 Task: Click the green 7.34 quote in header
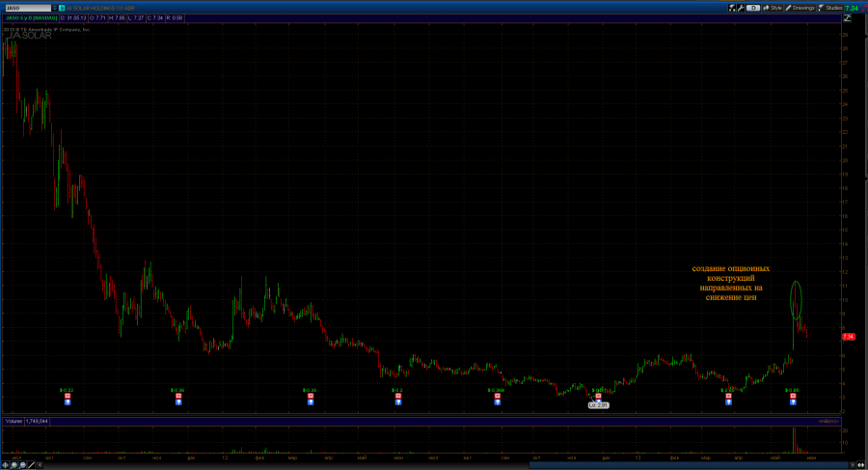coord(852,8)
